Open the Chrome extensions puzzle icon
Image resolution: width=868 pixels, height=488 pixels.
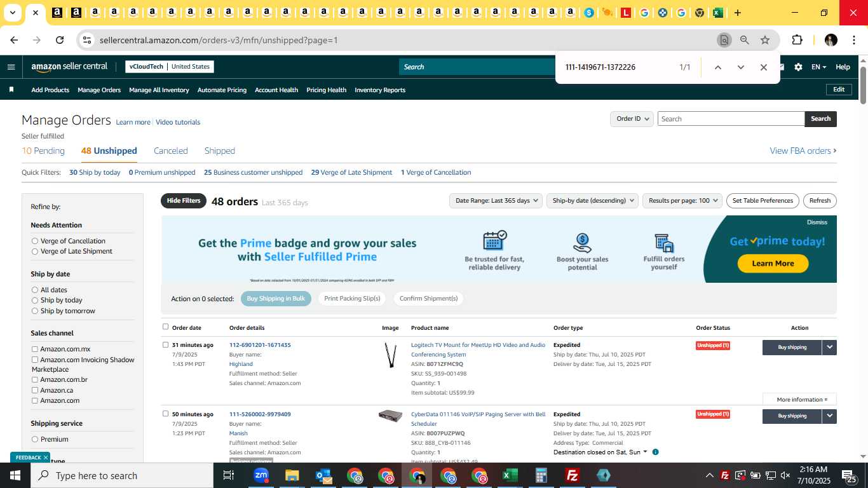(x=797, y=40)
